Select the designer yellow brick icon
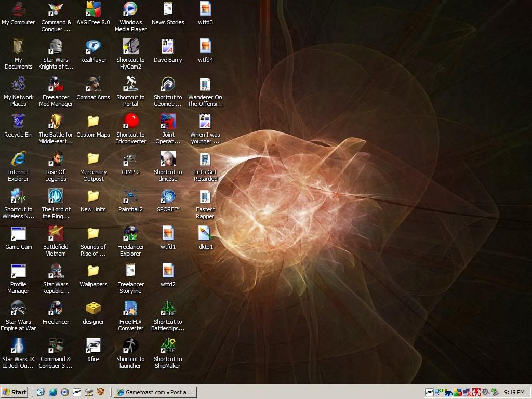 [93, 308]
